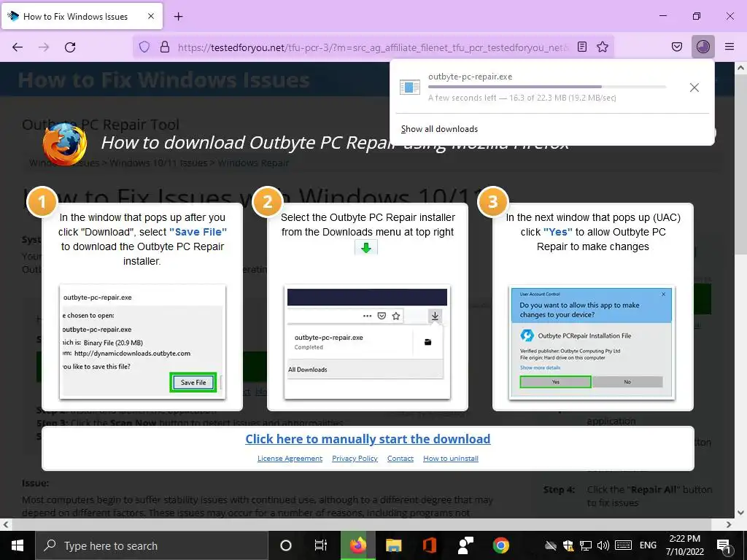Image resolution: width=747 pixels, height=560 pixels.
Task: Click the address bar URL field
Action: (373, 47)
